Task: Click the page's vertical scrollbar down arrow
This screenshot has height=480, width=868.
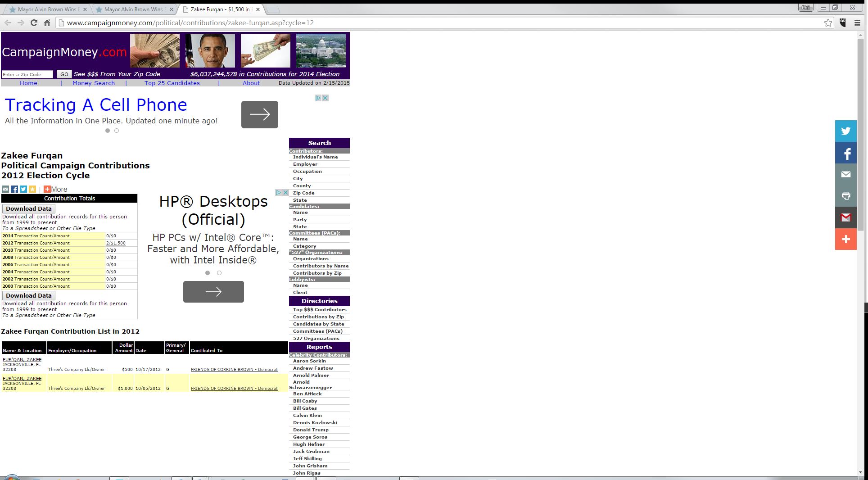Action: [861, 472]
